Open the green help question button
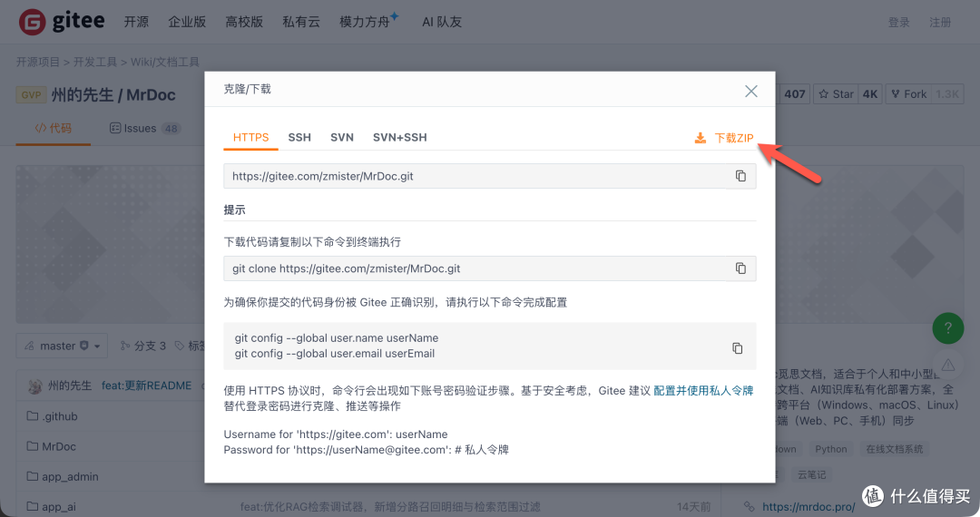This screenshot has width=980, height=517. coord(948,327)
